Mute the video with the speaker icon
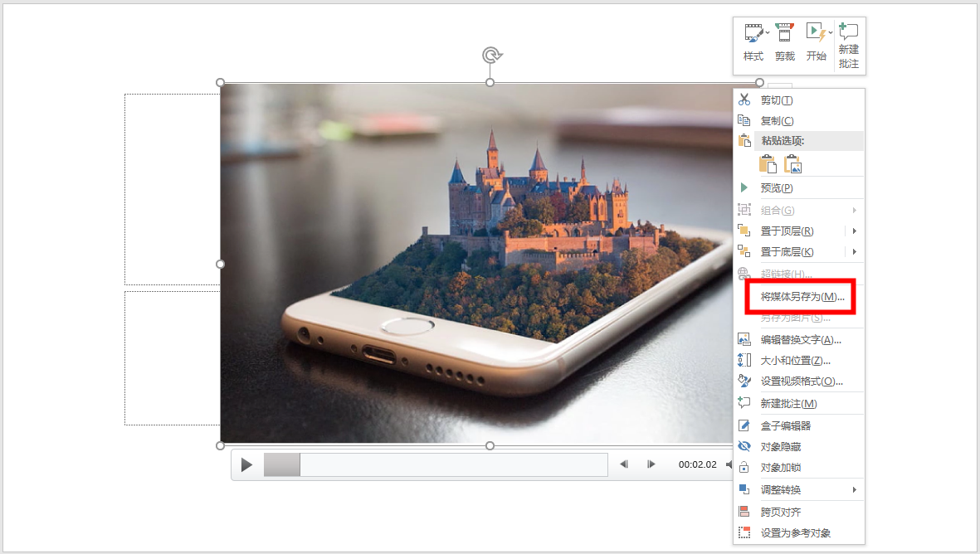Screen dimensions: 980x554 [x=729, y=464]
